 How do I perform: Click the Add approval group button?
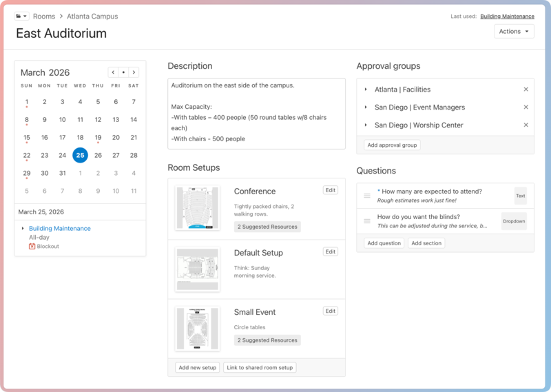pyautogui.click(x=392, y=145)
